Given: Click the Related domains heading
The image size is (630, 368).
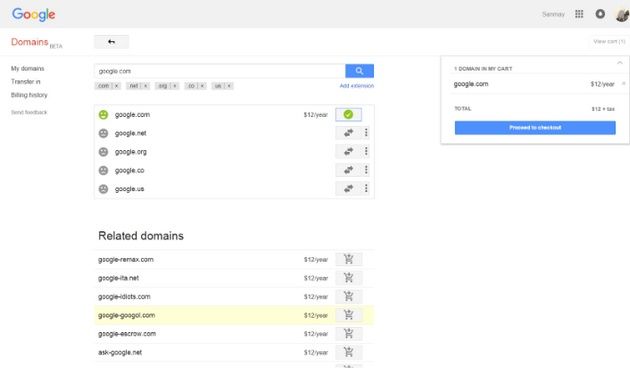Looking at the screenshot, I should click(x=141, y=236).
